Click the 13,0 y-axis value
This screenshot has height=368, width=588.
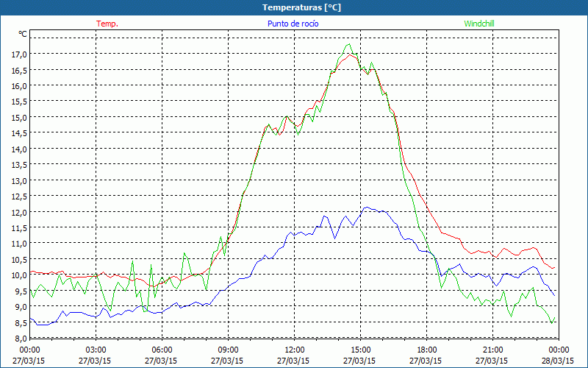(x=20, y=180)
